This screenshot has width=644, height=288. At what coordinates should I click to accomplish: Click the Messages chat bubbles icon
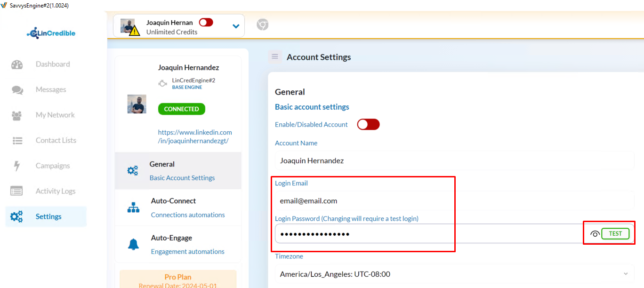click(x=17, y=90)
